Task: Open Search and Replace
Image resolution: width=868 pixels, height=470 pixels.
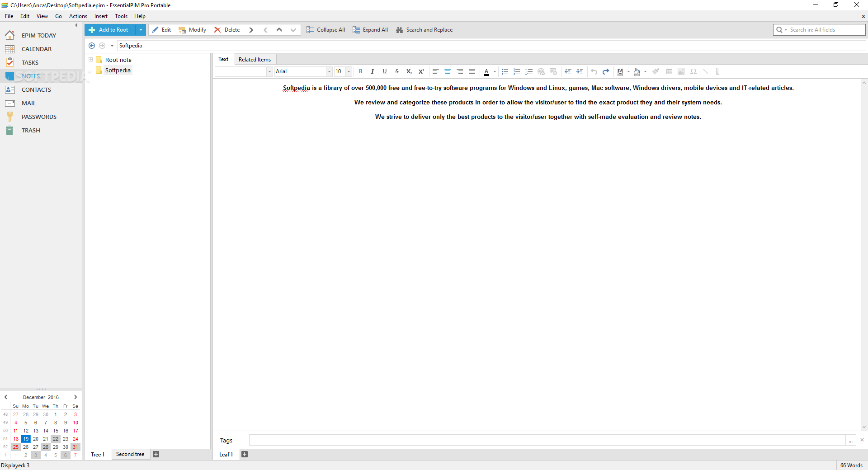Action: coord(424,30)
